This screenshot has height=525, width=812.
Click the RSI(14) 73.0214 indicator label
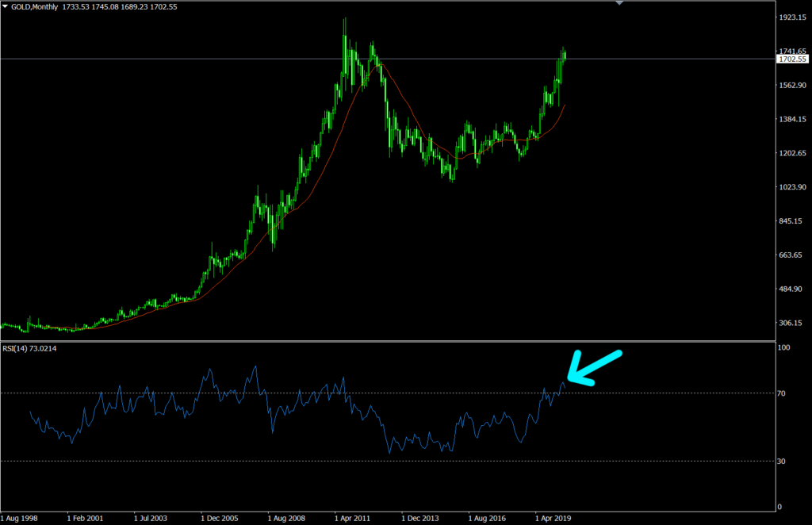(33, 348)
